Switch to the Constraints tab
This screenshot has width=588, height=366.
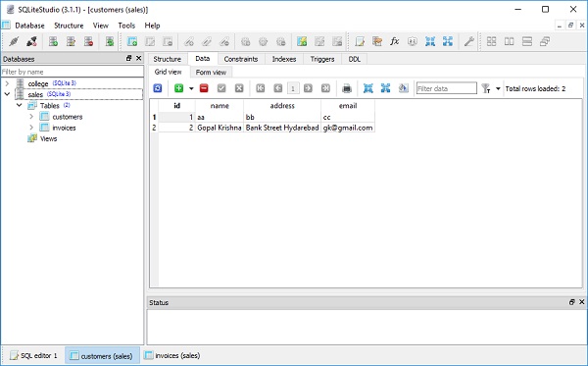(x=241, y=59)
